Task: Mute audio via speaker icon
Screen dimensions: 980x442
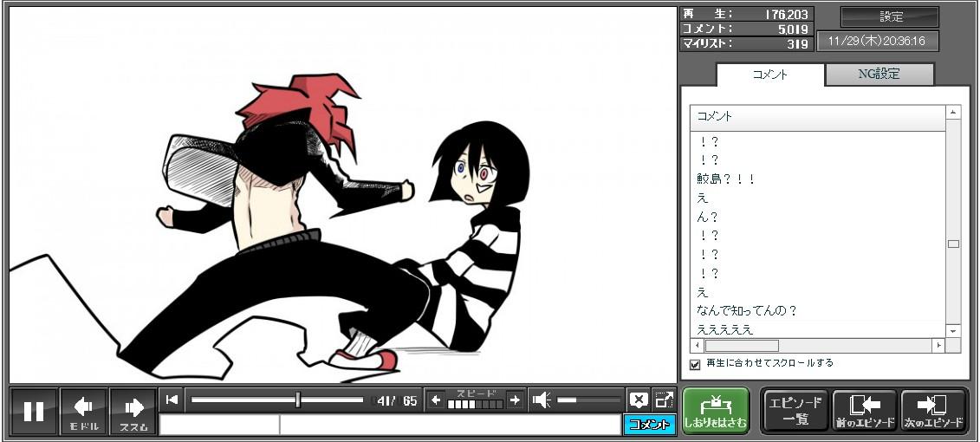Action: tap(542, 400)
